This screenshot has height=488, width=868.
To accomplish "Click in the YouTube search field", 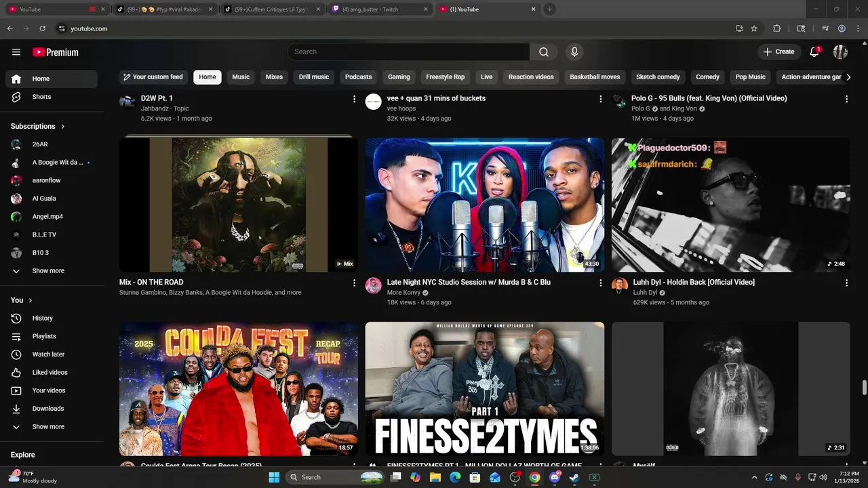I will (408, 52).
